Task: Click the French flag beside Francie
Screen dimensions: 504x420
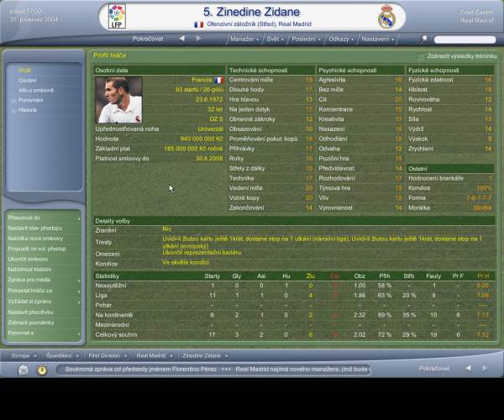Action: pyautogui.click(x=219, y=80)
